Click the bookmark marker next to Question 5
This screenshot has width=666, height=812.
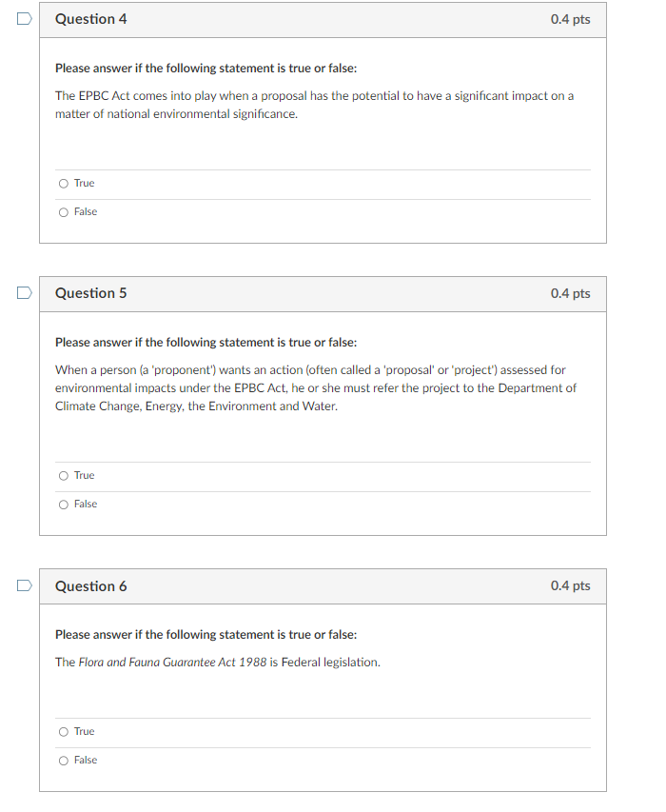pyautogui.click(x=23, y=291)
